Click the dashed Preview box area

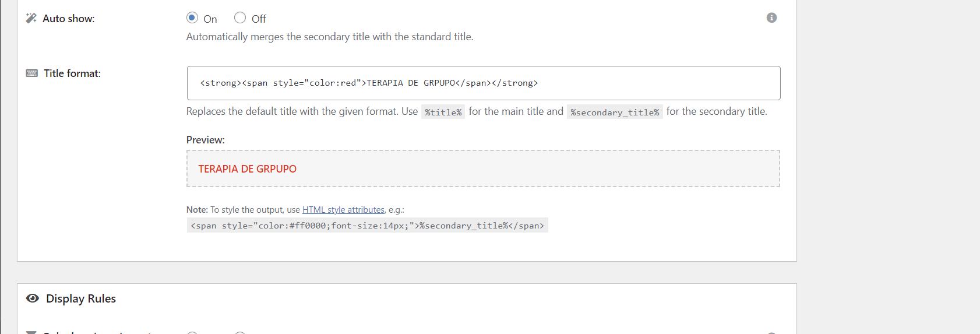click(483, 168)
